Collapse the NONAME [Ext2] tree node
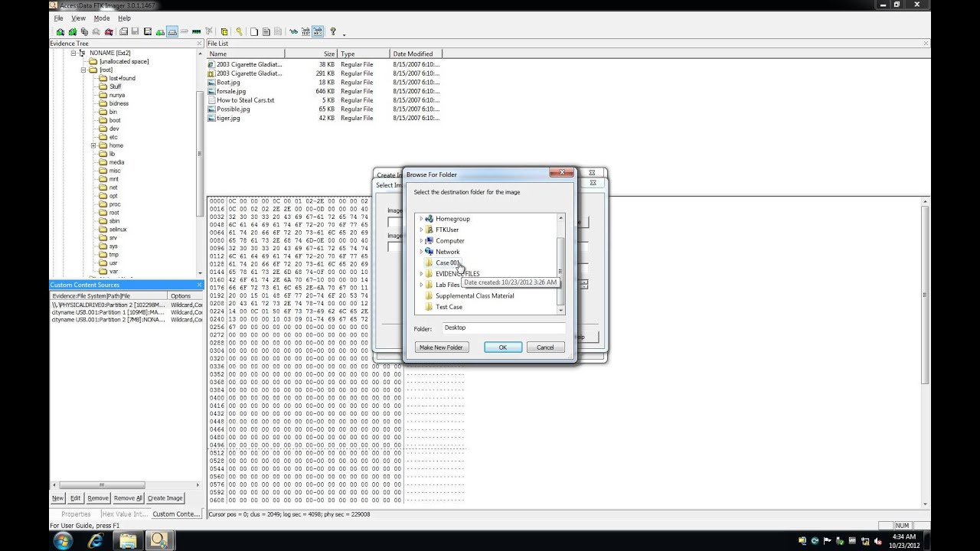The width and height of the screenshot is (980, 551). pyautogui.click(x=74, y=53)
